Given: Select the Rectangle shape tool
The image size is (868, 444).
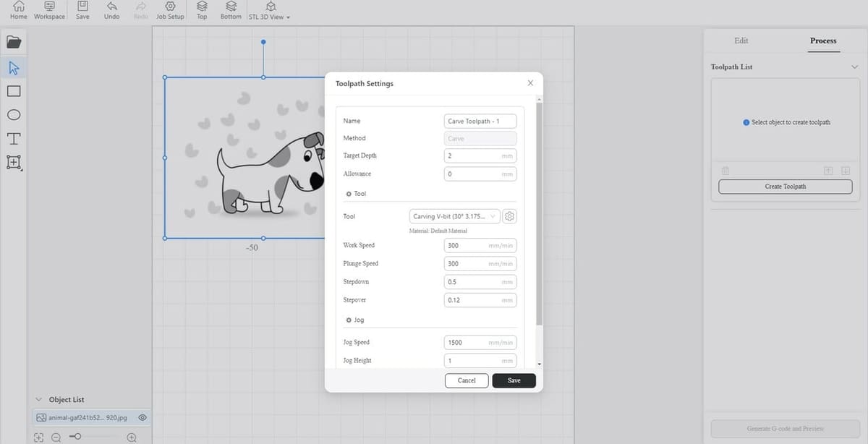Looking at the screenshot, I should click(14, 91).
